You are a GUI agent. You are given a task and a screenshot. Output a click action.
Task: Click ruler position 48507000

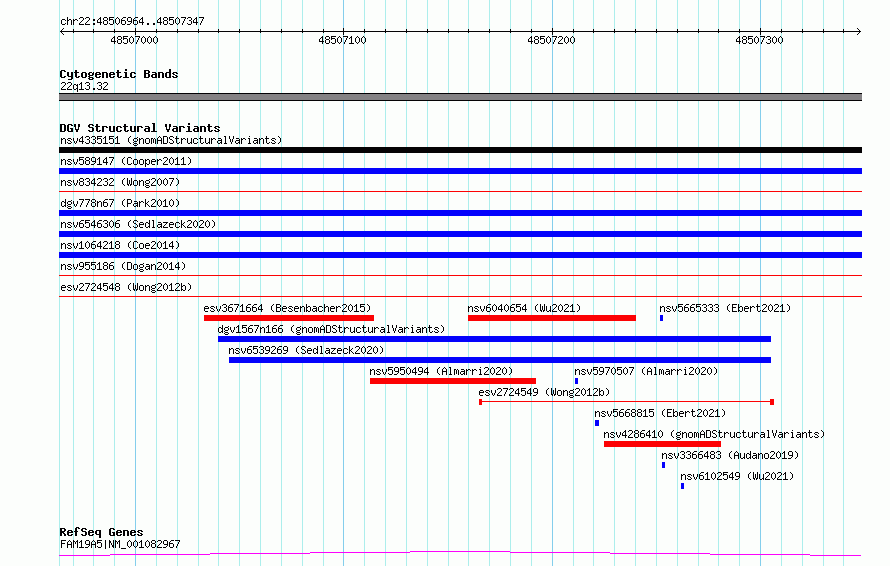tap(135, 40)
